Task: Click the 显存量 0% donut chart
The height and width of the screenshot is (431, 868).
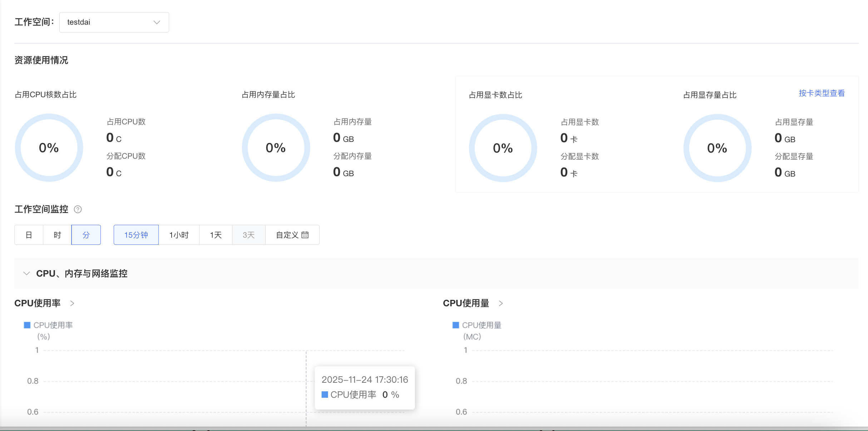Action: (717, 148)
